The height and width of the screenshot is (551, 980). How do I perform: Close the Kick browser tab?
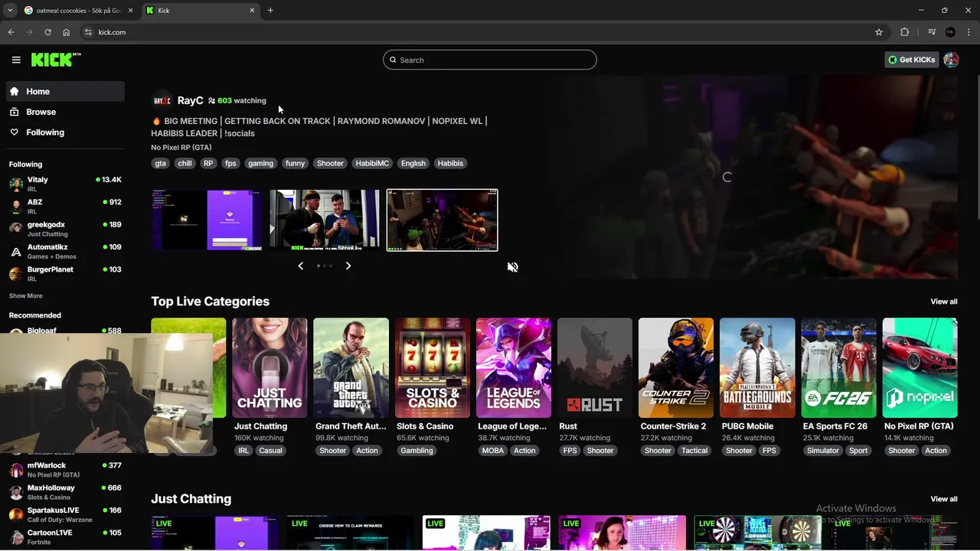(252, 11)
